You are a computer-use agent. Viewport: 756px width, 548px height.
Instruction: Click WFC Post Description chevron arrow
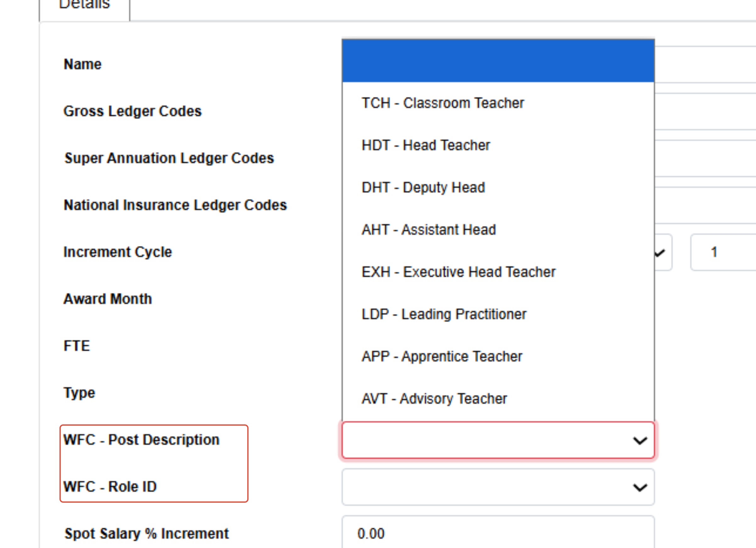click(640, 441)
